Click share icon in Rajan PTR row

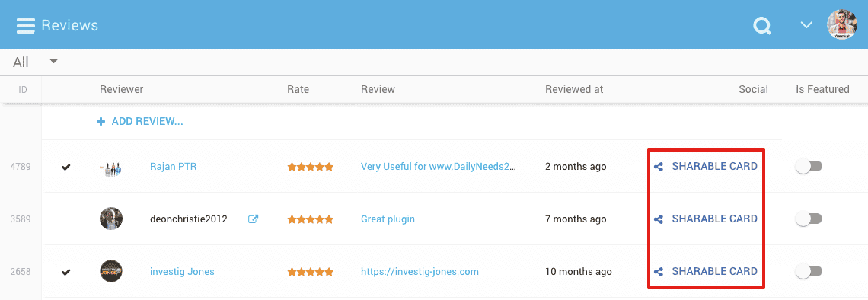pos(658,167)
